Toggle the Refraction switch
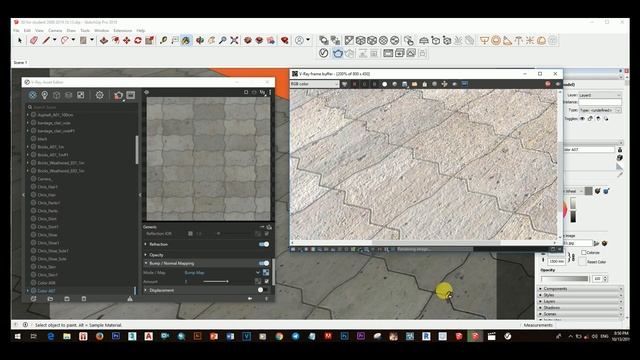This screenshot has height=360, width=640. click(x=264, y=244)
